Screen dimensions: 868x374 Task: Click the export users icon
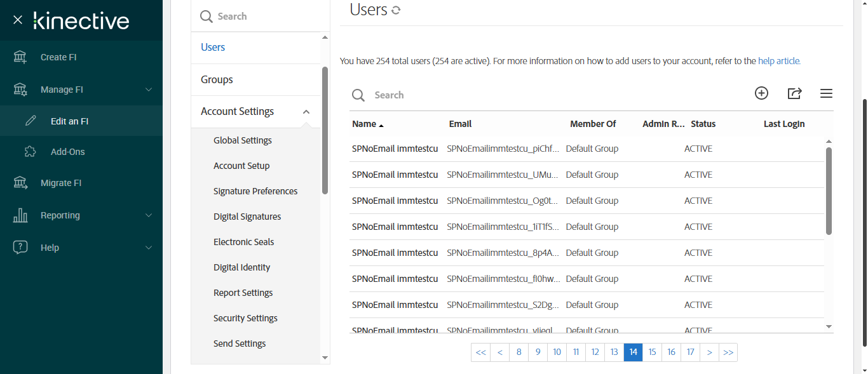pyautogui.click(x=794, y=93)
